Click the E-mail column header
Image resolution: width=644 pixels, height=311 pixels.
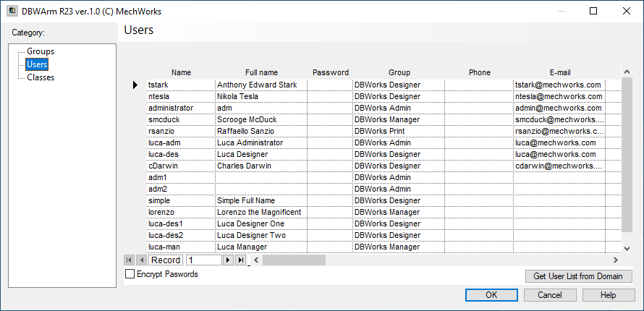[x=560, y=72]
